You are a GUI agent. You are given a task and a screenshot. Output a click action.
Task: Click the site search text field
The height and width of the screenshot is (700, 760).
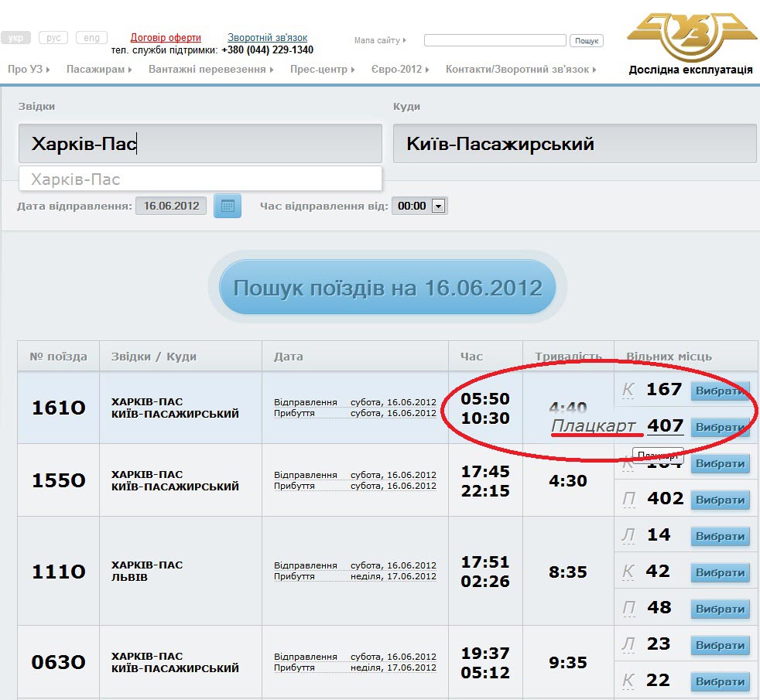click(x=495, y=40)
